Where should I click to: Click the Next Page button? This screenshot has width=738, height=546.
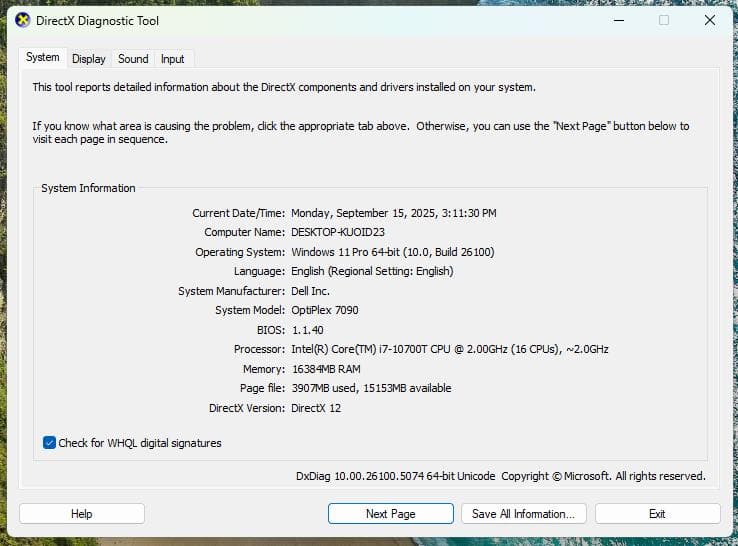tap(391, 514)
